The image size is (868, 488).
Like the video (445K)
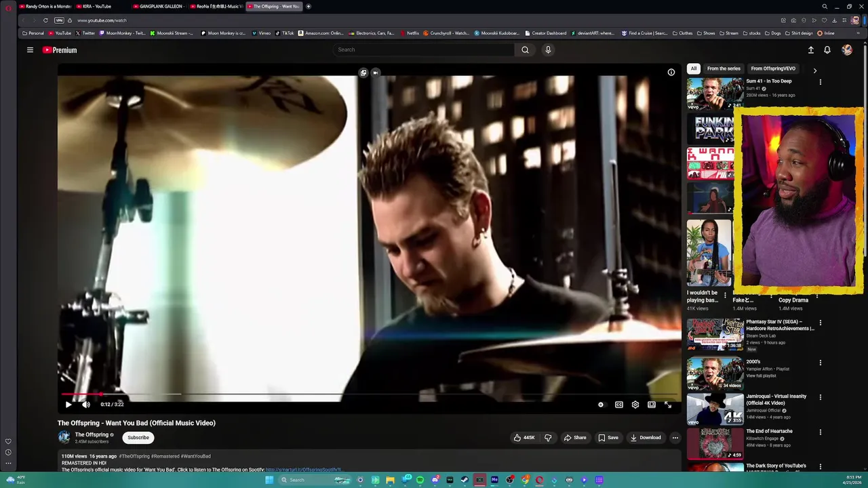[x=524, y=438]
